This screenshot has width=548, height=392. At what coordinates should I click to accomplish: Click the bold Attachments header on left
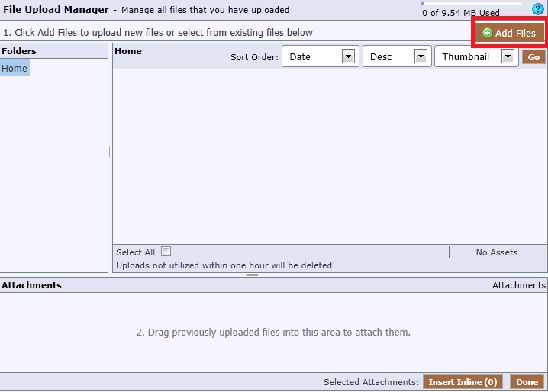tap(31, 285)
